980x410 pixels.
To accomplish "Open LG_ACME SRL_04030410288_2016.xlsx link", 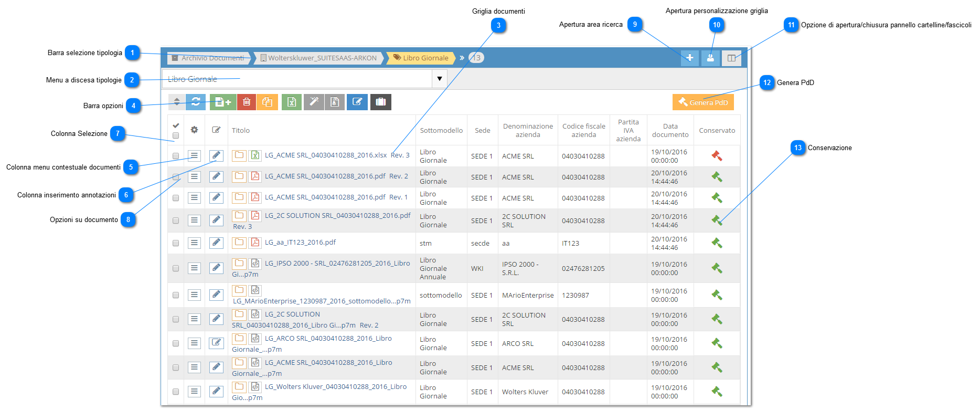I will [326, 155].
